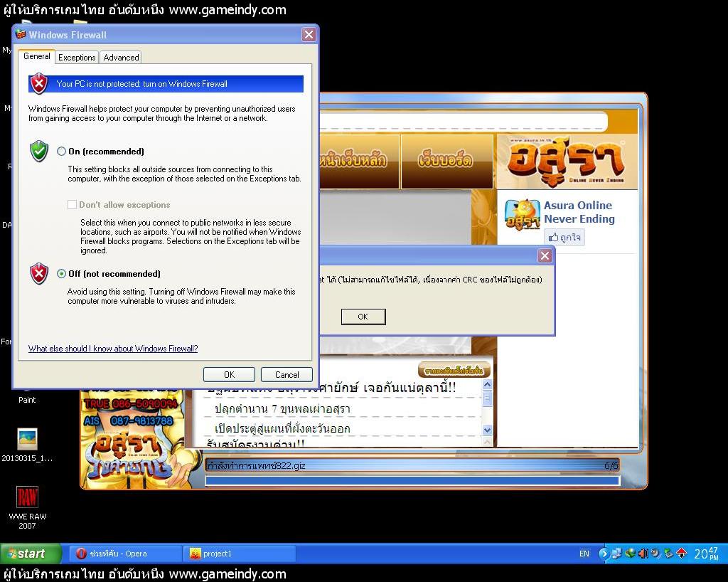
Task: Open 'What else should I know about Windows Firewall?' link
Action: point(113,349)
